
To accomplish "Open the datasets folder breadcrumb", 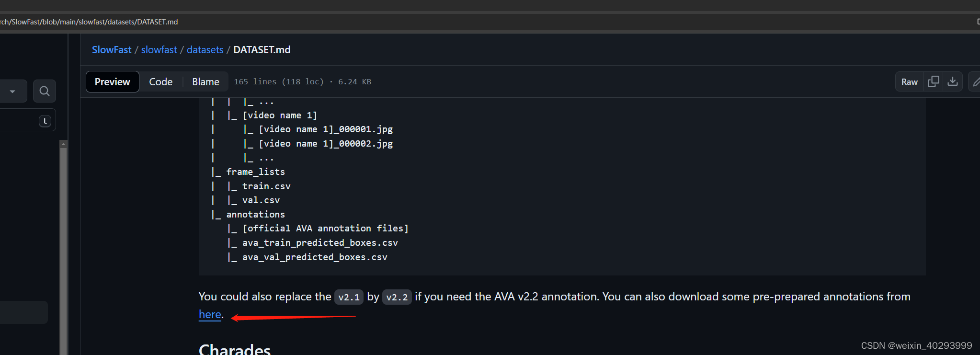I will (x=205, y=50).
